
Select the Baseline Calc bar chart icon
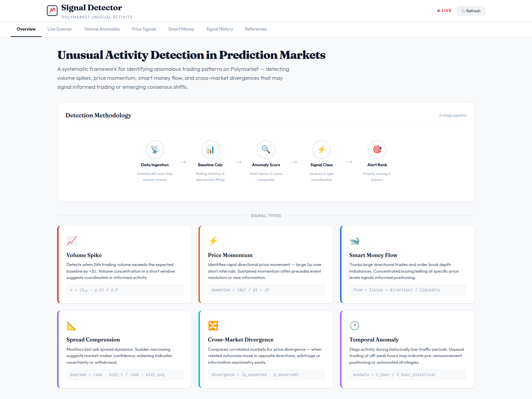tap(210, 150)
